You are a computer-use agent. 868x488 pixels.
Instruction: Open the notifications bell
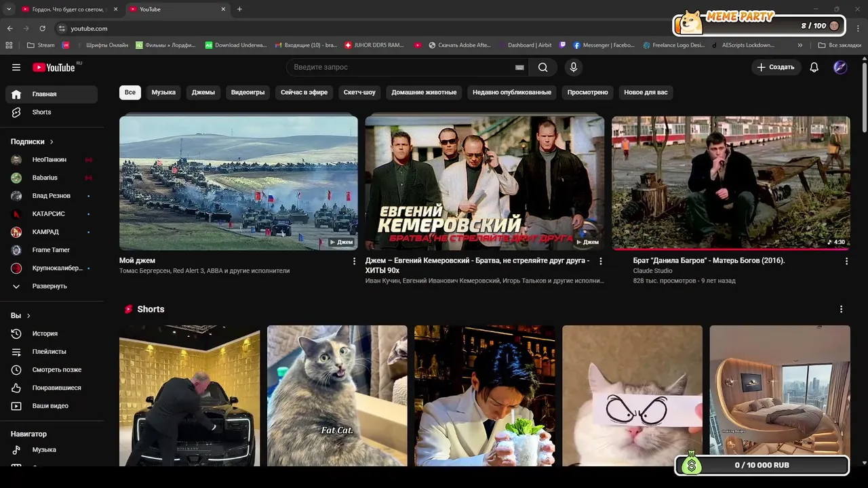click(x=814, y=67)
